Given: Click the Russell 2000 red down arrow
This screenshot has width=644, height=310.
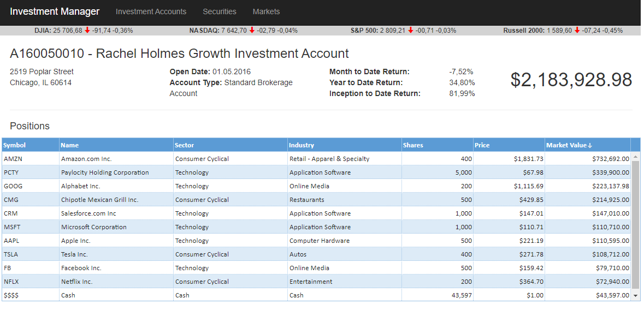Looking at the screenshot, I should (x=577, y=30).
